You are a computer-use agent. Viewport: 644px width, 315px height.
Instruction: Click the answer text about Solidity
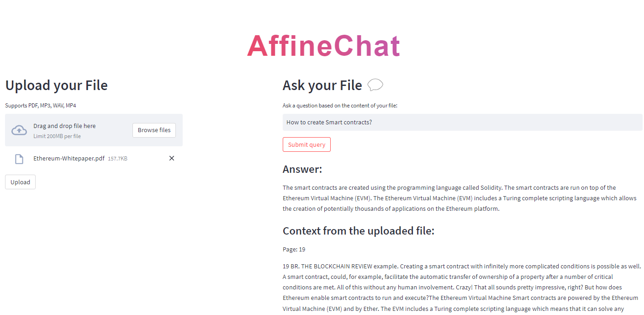[459, 198]
